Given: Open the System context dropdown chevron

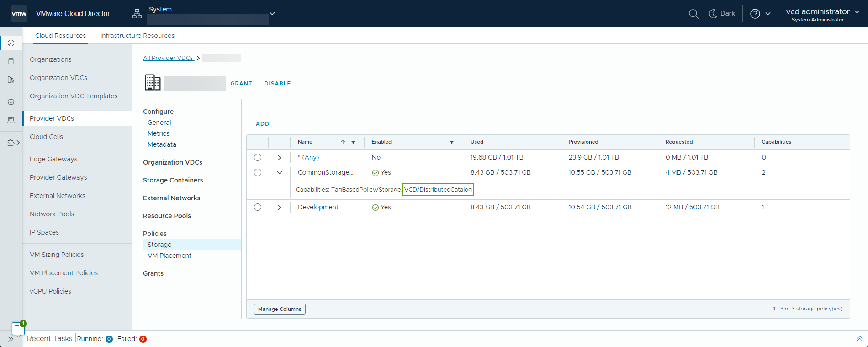Looking at the screenshot, I should (x=272, y=14).
